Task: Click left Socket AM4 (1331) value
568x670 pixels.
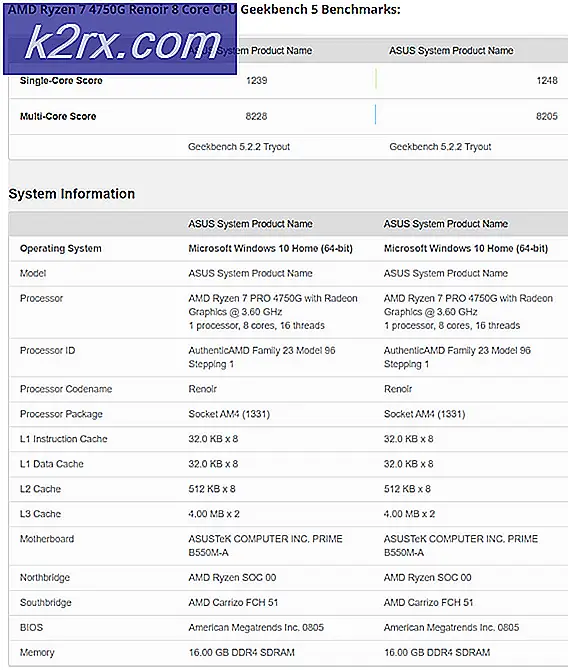Action: point(229,414)
